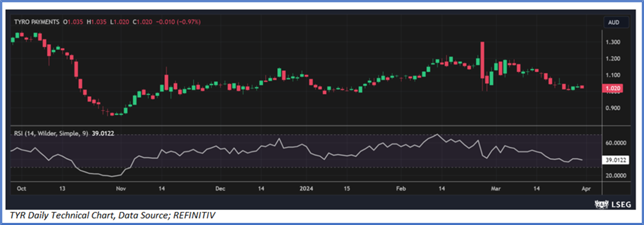Click the Nov label on time axis
The width and height of the screenshot is (644, 225).
pos(121,189)
